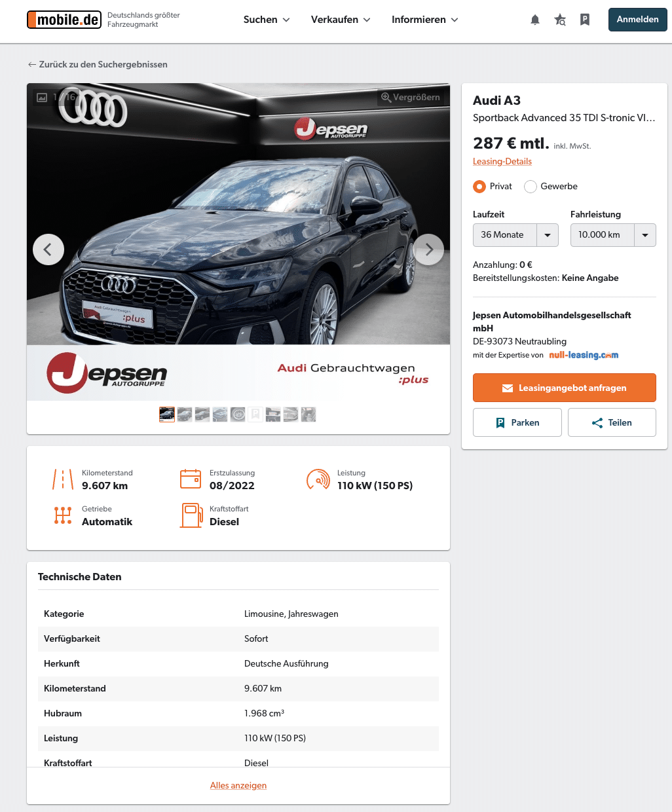Image resolution: width=672 pixels, height=812 pixels.
Task: Open the null-leasing.com logo link
Action: (584, 355)
